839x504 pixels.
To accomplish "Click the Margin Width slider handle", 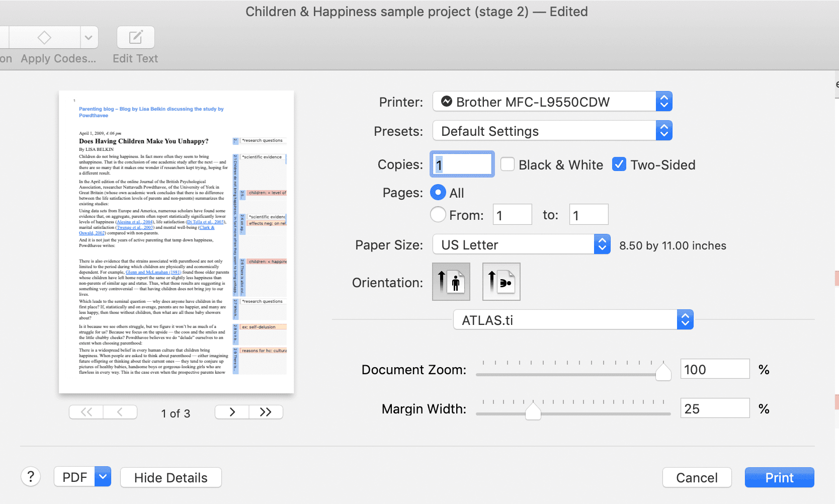I will 533,412.
